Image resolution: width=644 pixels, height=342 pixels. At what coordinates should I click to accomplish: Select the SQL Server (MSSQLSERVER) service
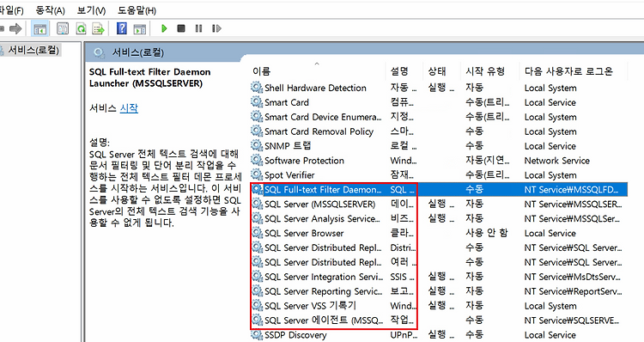coord(320,205)
